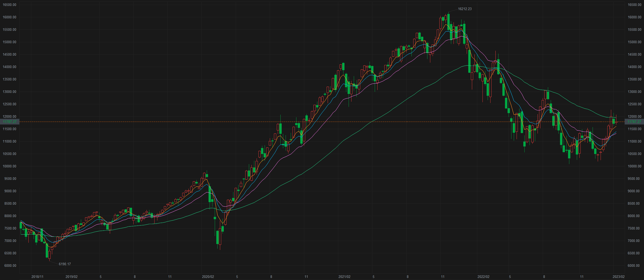
Task: Click 6000.00 on the left price axis
Action: (x=10, y=266)
